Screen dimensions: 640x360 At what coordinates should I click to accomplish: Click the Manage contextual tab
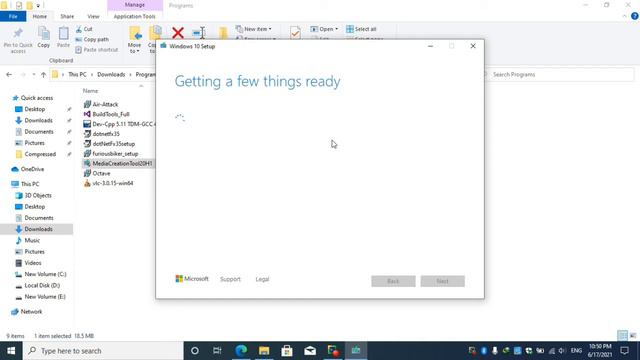tap(135, 5)
